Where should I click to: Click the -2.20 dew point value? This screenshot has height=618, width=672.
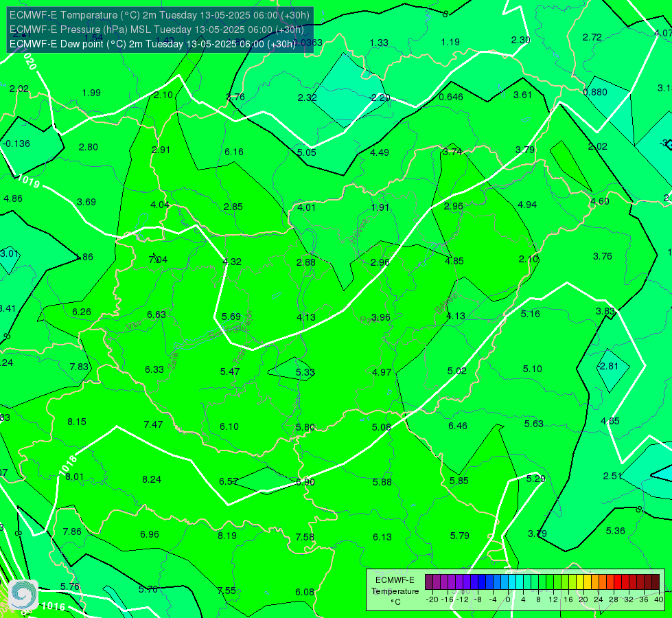pos(379,98)
